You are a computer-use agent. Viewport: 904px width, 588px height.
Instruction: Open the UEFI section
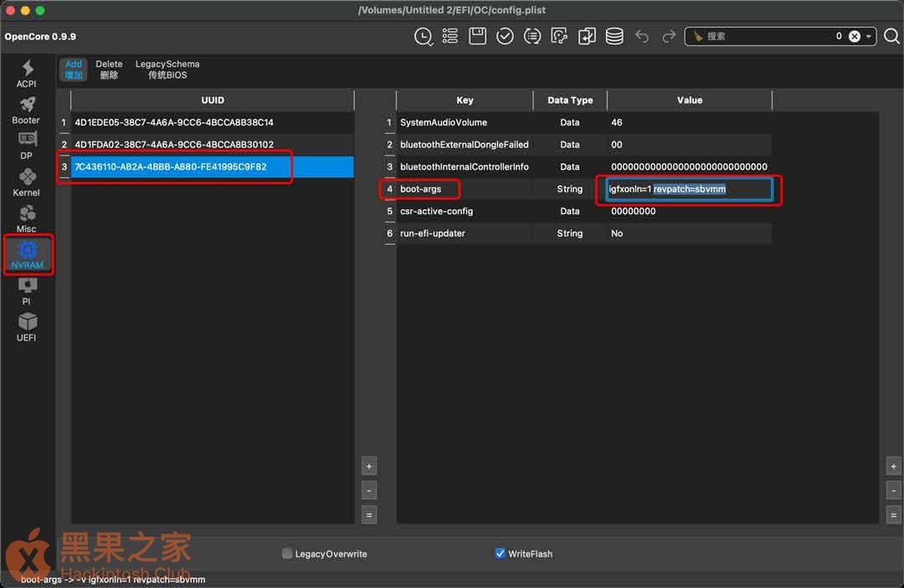[x=27, y=327]
